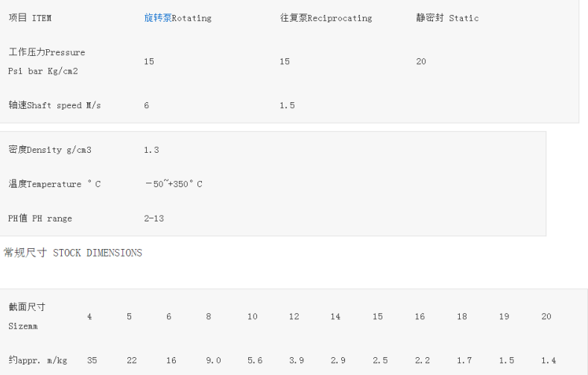Click the 往复泵Reciprocating column header
Image resolution: width=588 pixels, height=375 pixels.
click(326, 18)
